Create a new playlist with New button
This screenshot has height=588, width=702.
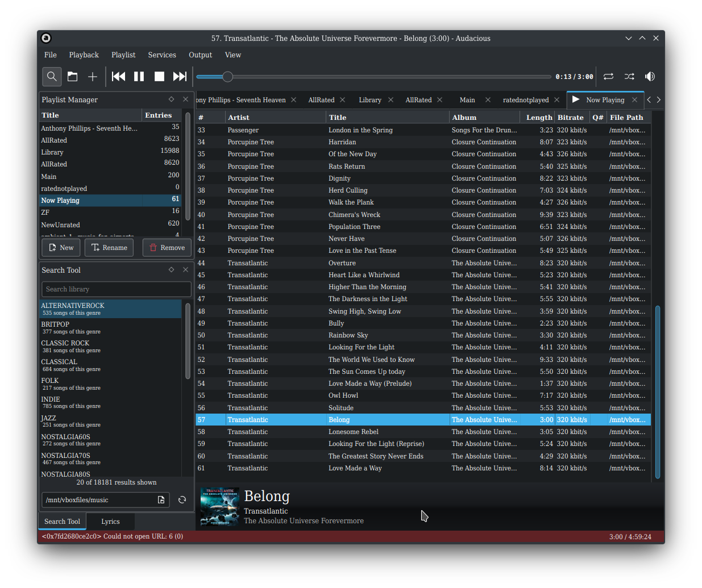click(61, 248)
